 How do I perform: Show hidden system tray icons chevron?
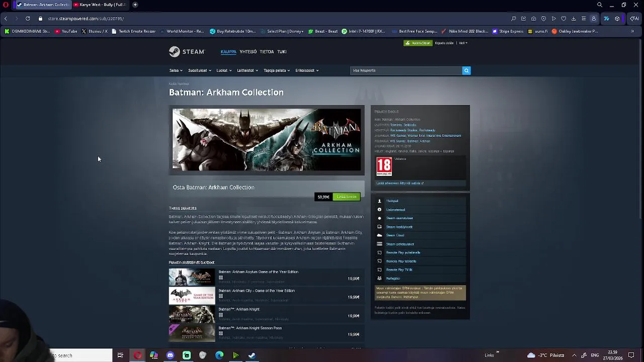574,355
